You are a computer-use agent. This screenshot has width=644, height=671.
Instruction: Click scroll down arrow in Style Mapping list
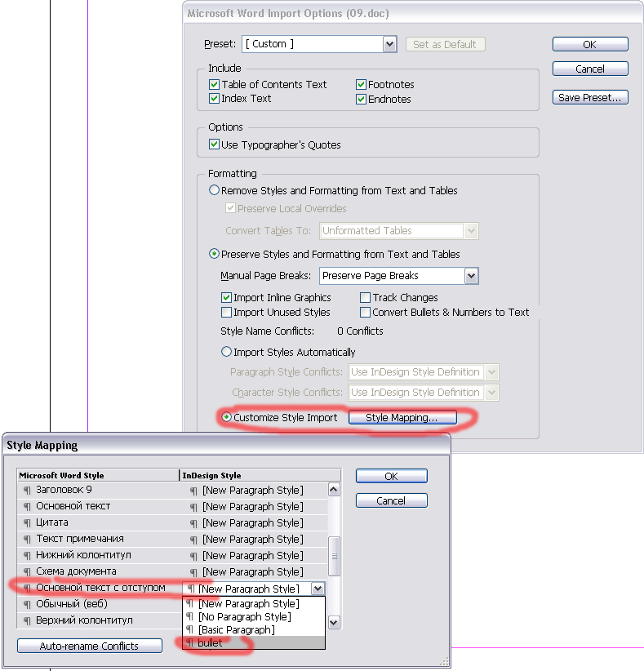tap(334, 622)
